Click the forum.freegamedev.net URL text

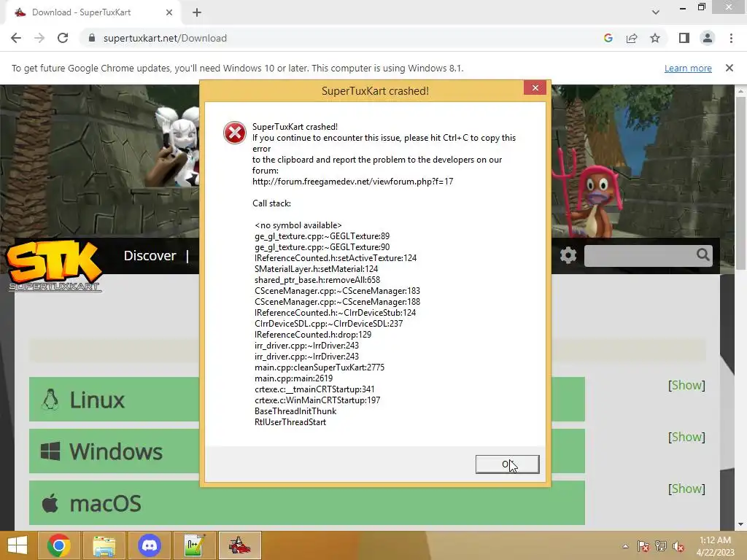(x=352, y=182)
